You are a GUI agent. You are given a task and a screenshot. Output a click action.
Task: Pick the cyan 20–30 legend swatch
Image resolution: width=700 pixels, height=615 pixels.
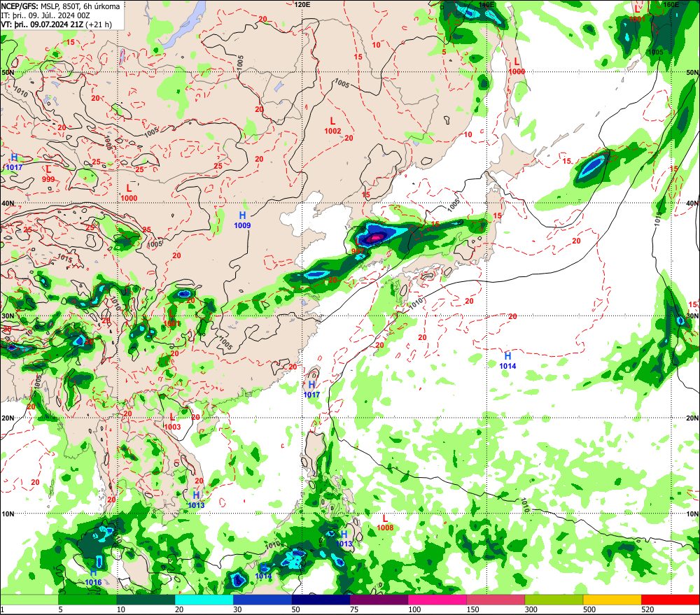(x=204, y=600)
